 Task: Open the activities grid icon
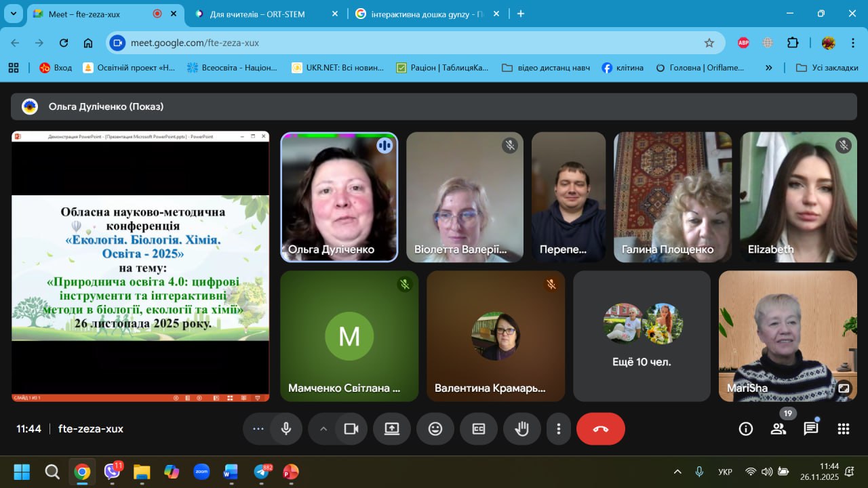click(x=843, y=428)
